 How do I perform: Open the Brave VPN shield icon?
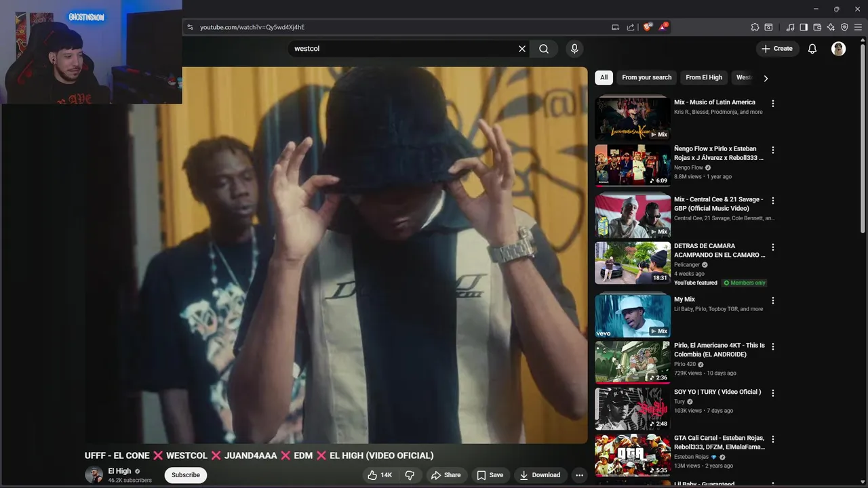[844, 27]
